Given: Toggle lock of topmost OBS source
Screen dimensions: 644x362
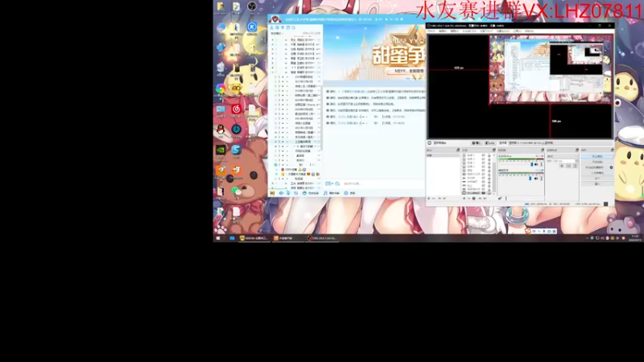Looking at the screenshot, I should (489, 155).
